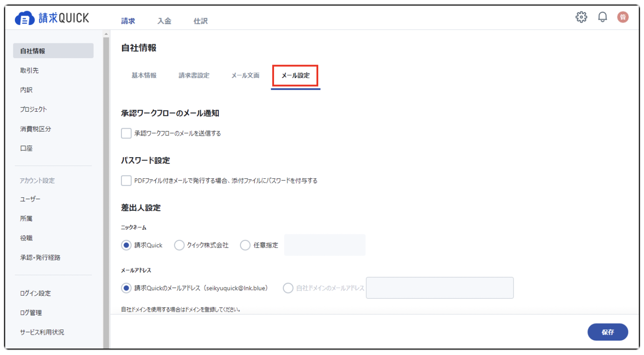Open 取引先 in the sidebar

[29, 70]
